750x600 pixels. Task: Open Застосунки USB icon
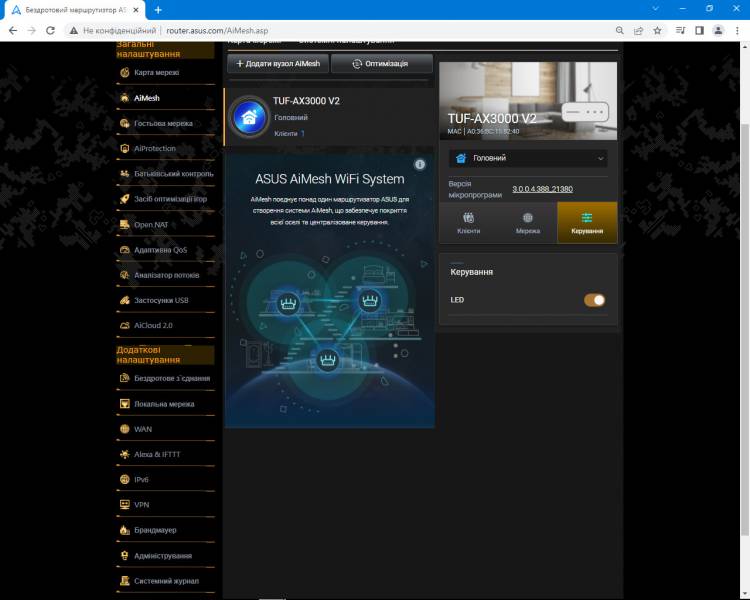coord(124,300)
